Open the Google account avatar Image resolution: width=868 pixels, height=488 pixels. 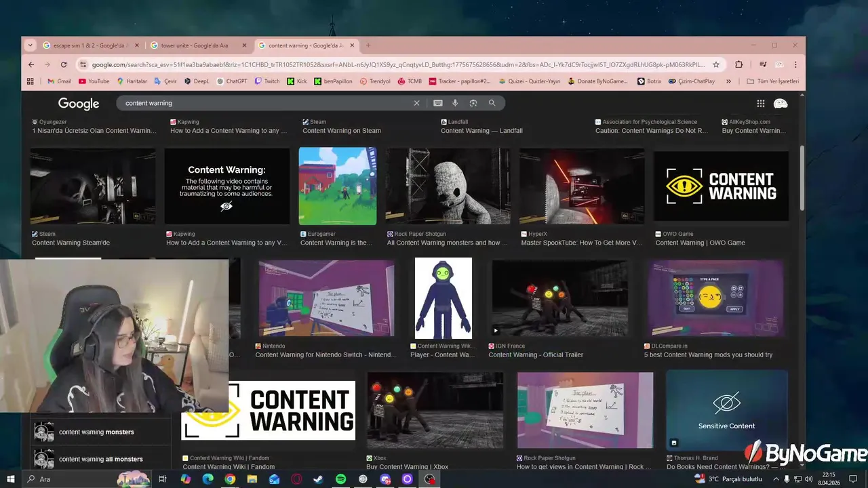pyautogui.click(x=781, y=104)
